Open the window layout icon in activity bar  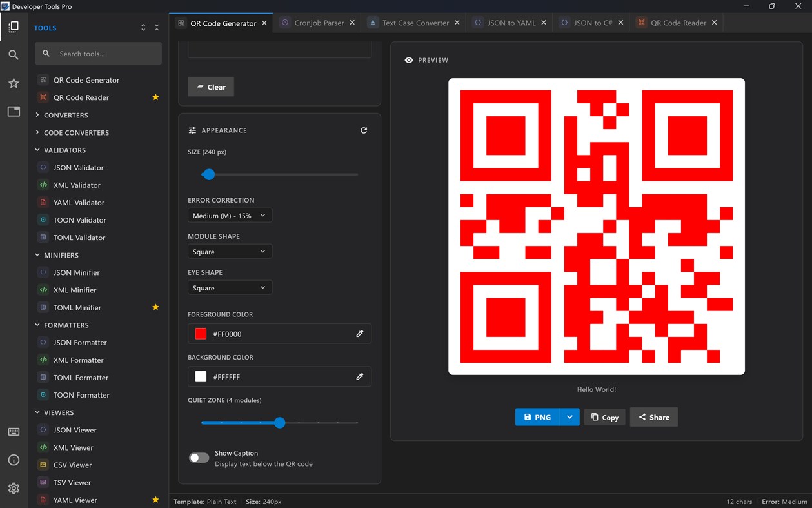pos(14,112)
